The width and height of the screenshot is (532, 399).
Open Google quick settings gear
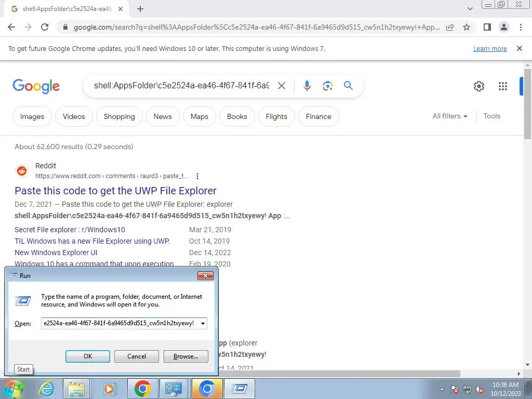(478, 86)
